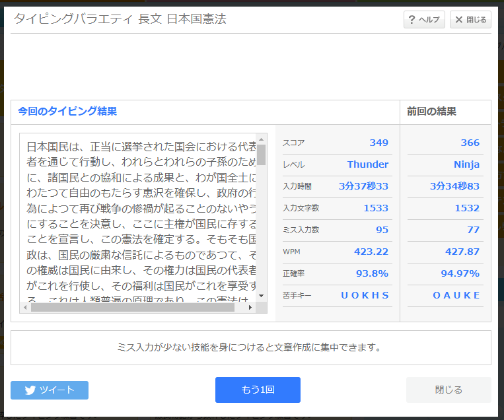Click the previous Ninja level result
This screenshot has height=420, width=504.
click(x=466, y=164)
